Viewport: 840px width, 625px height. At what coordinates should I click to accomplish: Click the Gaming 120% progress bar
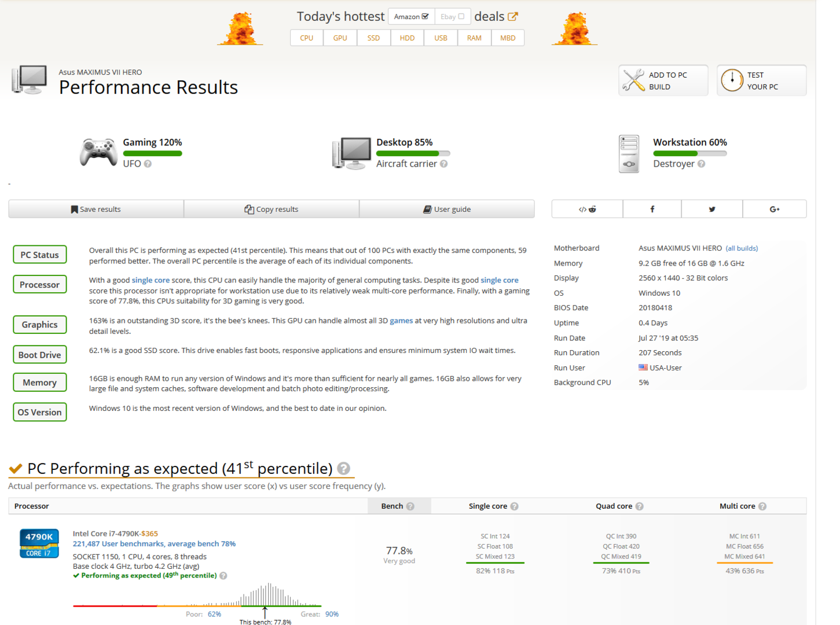point(153,153)
